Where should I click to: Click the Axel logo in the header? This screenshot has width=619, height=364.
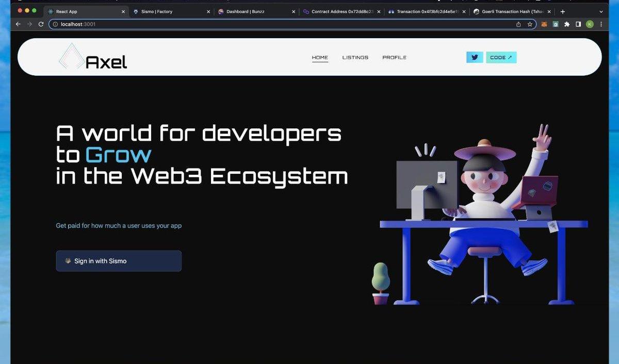[x=93, y=57]
